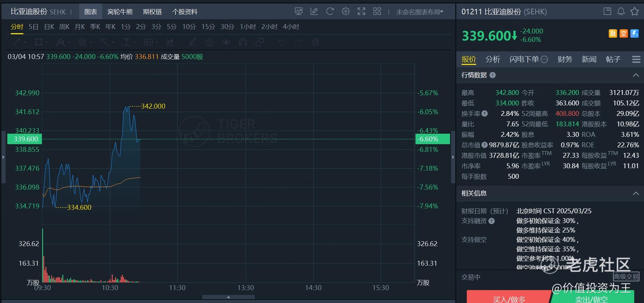Expand chart to fullscreen
The width and height of the screenshot is (644, 303).
coord(361,12)
